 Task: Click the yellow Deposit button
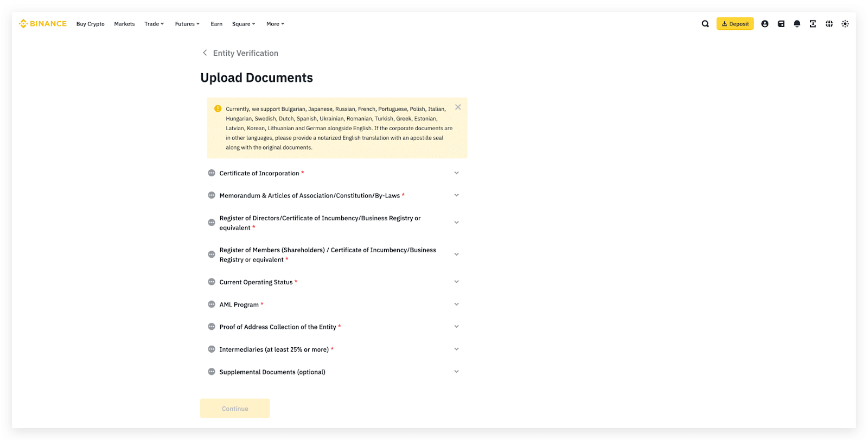click(735, 24)
